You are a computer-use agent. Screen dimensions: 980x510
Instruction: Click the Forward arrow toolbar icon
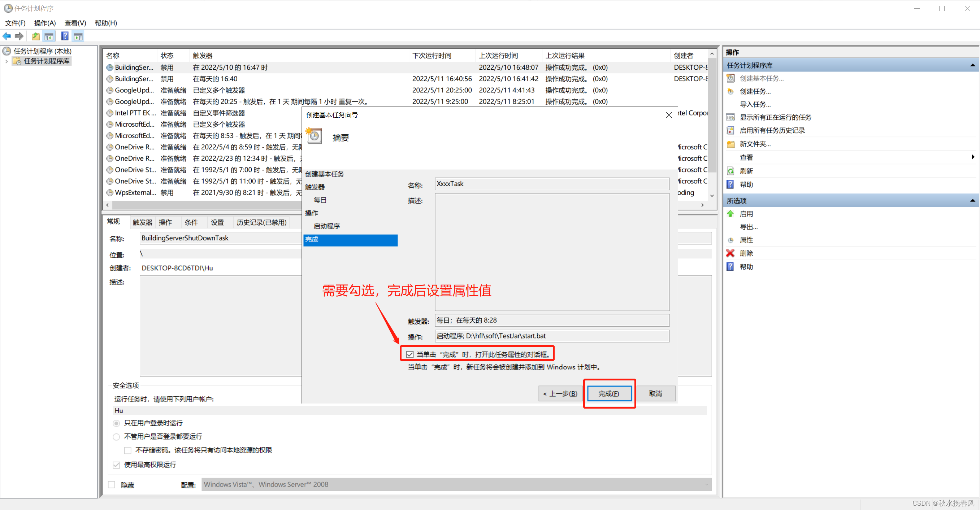[x=19, y=36]
